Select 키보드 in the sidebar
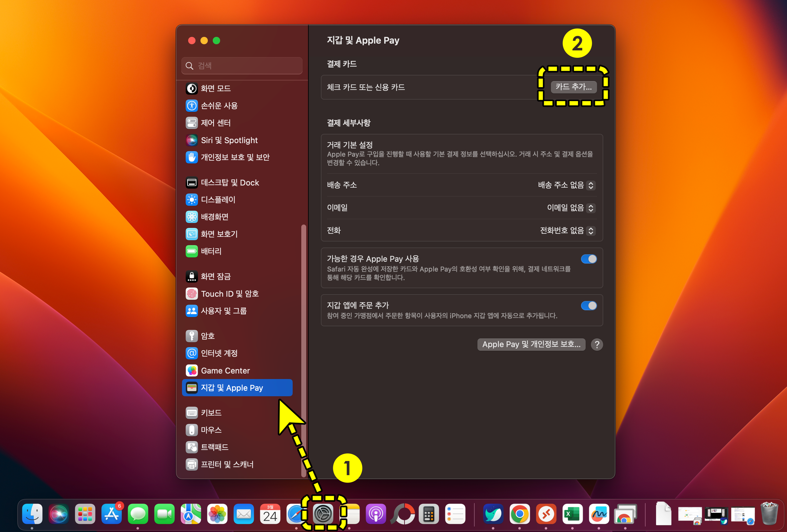Viewport: 787px width, 532px height. [x=211, y=413]
